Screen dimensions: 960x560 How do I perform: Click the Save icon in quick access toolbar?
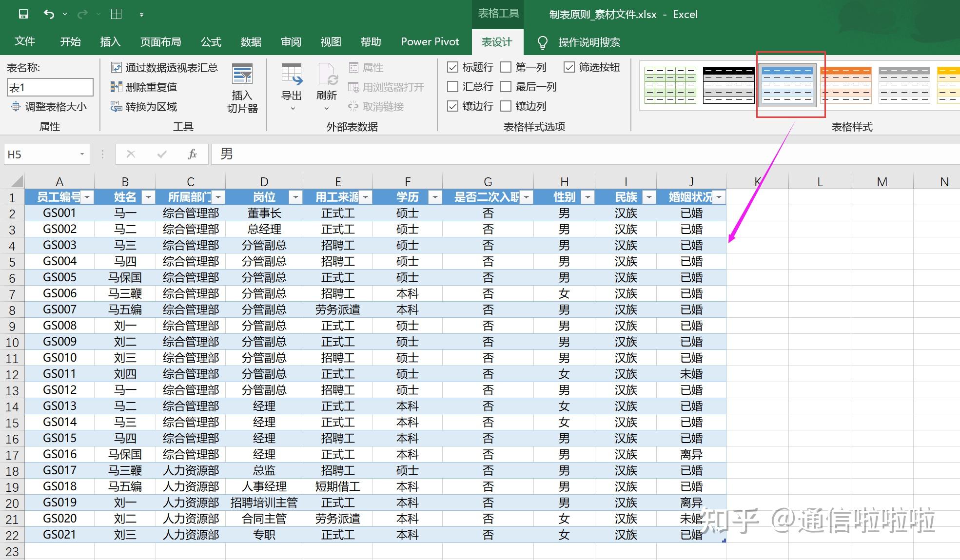pyautogui.click(x=23, y=14)
